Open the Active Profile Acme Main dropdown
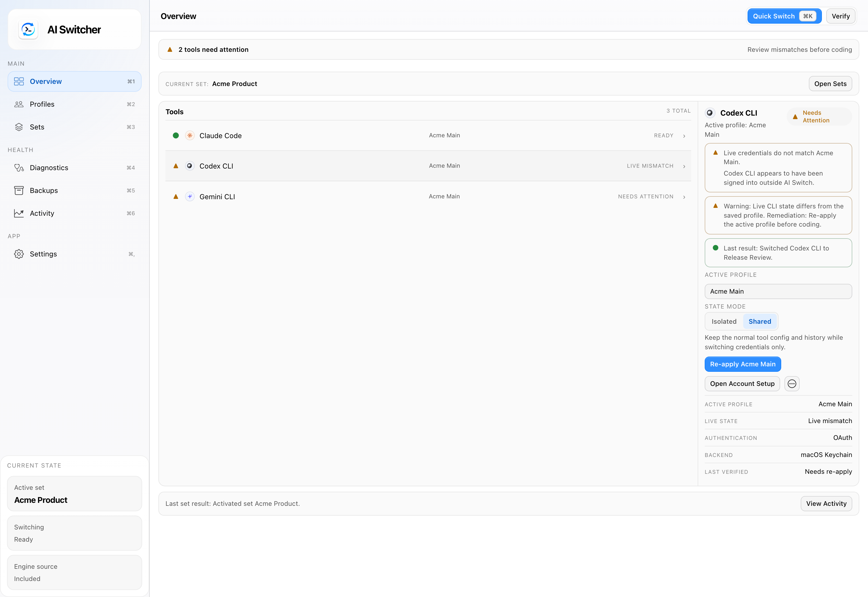 click(778, 291)
